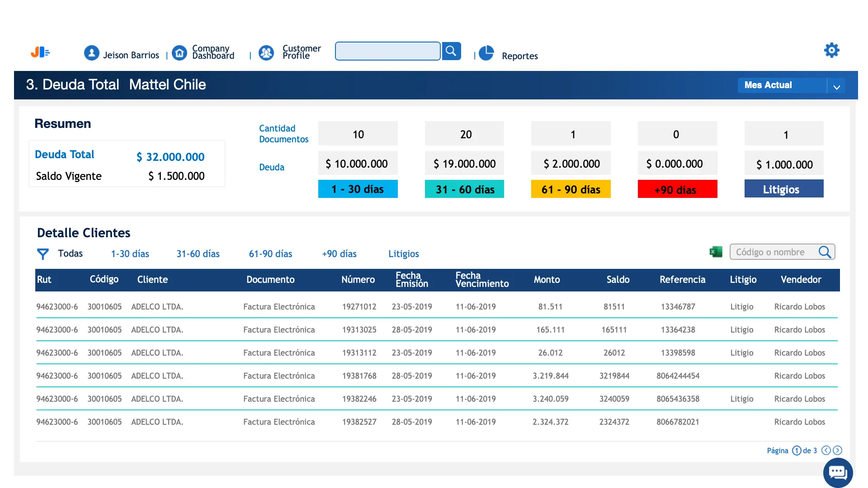Click the Company Dashboard home icon

coord(179,53)
